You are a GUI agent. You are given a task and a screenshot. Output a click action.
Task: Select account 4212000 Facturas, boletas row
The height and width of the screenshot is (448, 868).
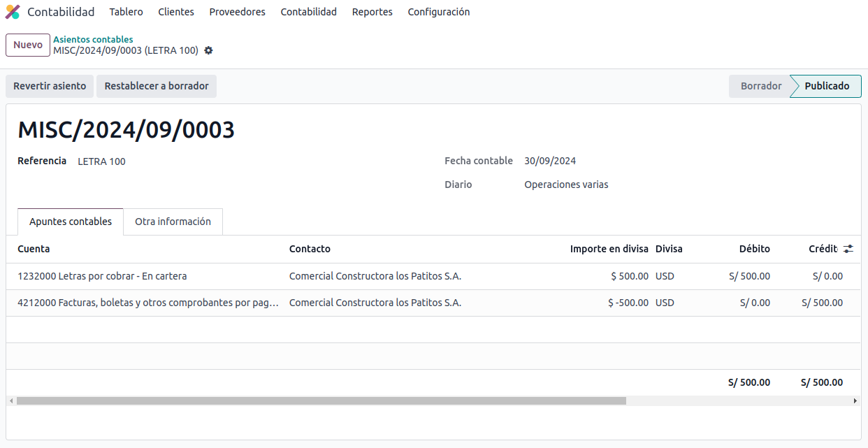[148, 303]
